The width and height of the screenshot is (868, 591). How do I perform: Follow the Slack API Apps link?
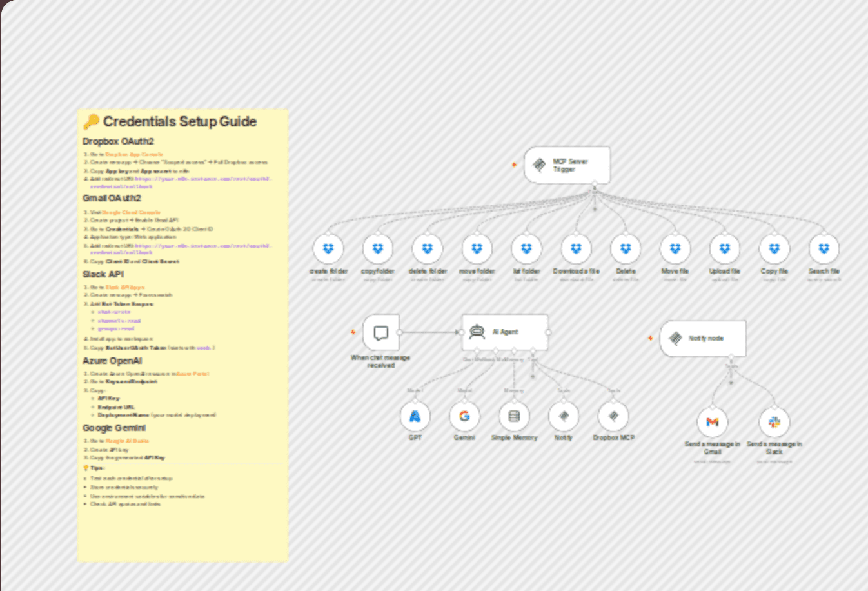pyautogui.click(x=125, y=287)
